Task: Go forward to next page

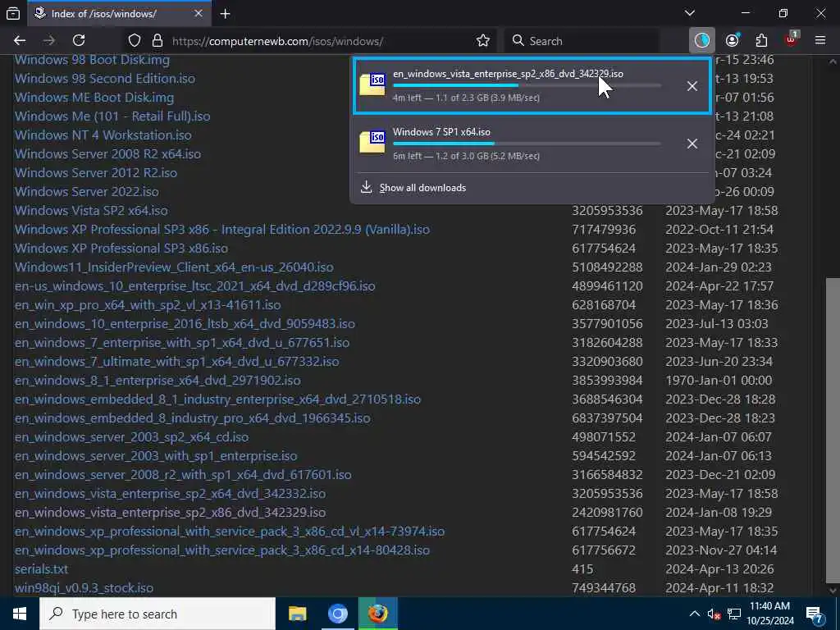Action: [49, 41]
